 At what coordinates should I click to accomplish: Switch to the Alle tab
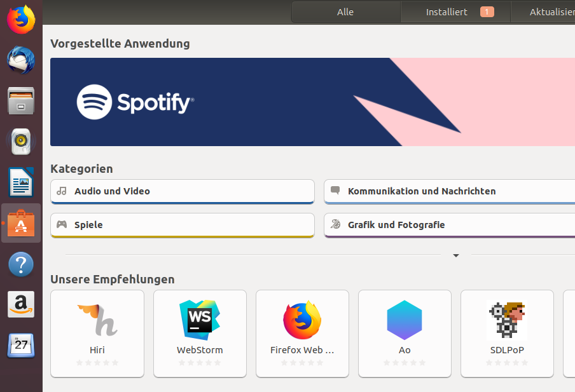(345, 12)
